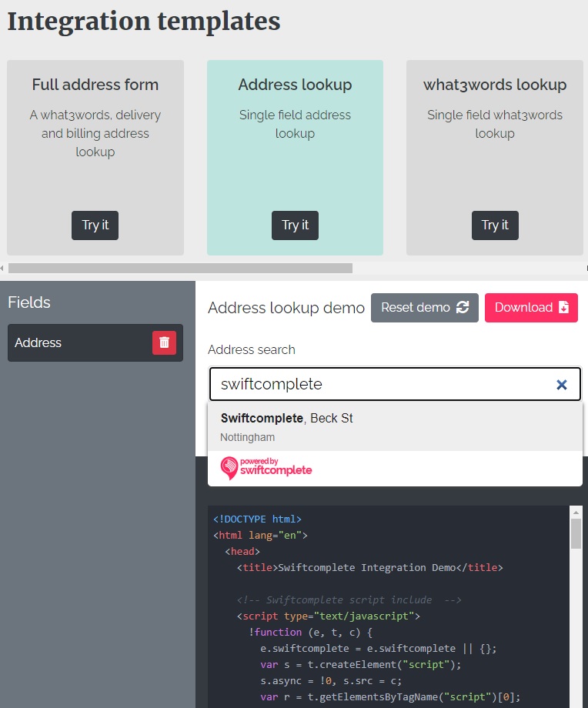Click the Single field address lookup description

coord(295,124)
